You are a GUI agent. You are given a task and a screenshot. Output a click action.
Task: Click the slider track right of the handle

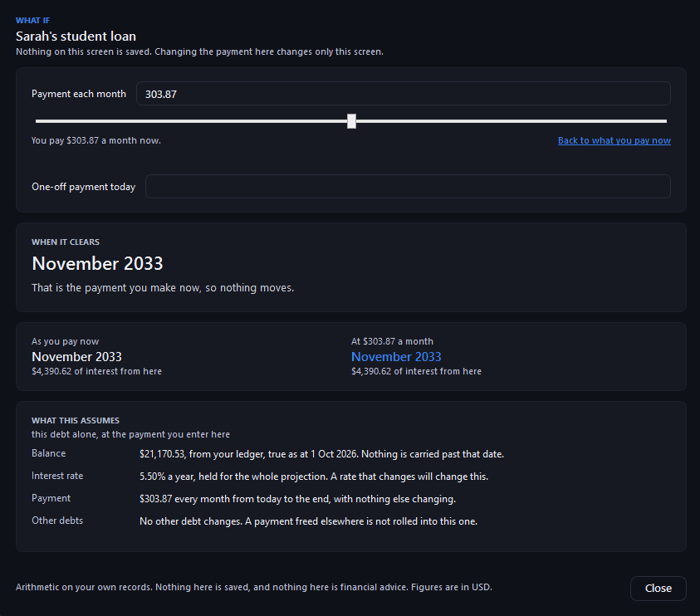pos(512,121)
